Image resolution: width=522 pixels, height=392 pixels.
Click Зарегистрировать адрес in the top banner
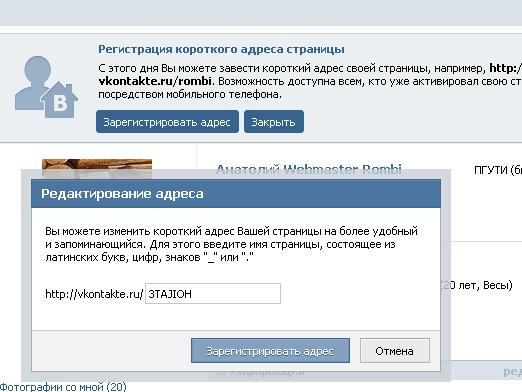[167, 122]
